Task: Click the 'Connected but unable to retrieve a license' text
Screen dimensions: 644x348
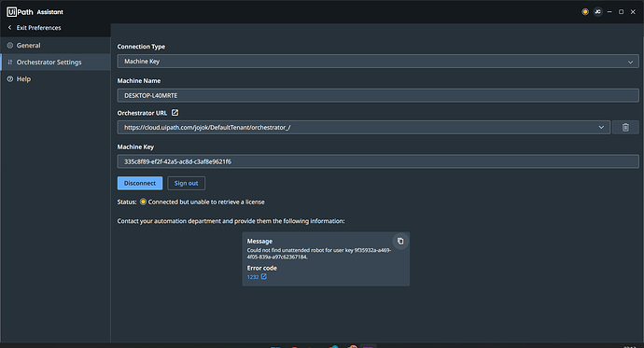Action: pyautogui.click(x=206, y=202)
